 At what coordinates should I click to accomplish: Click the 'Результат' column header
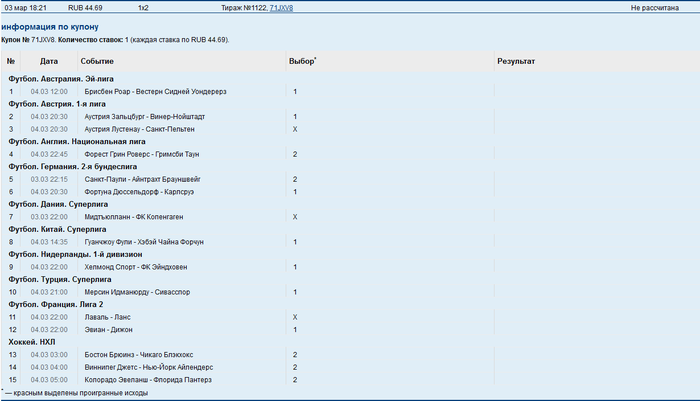click(516, 61)
